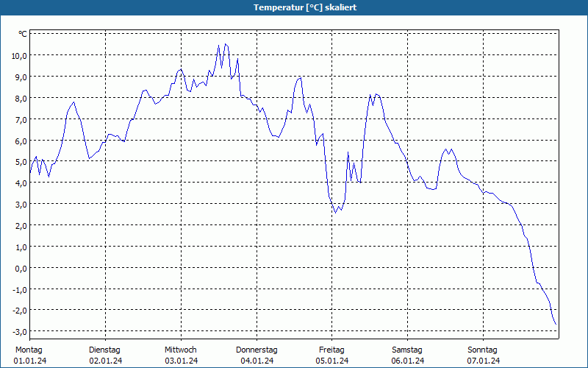Click the date 03.01.24
Screen dimensions: 588x368
(182, 361)
